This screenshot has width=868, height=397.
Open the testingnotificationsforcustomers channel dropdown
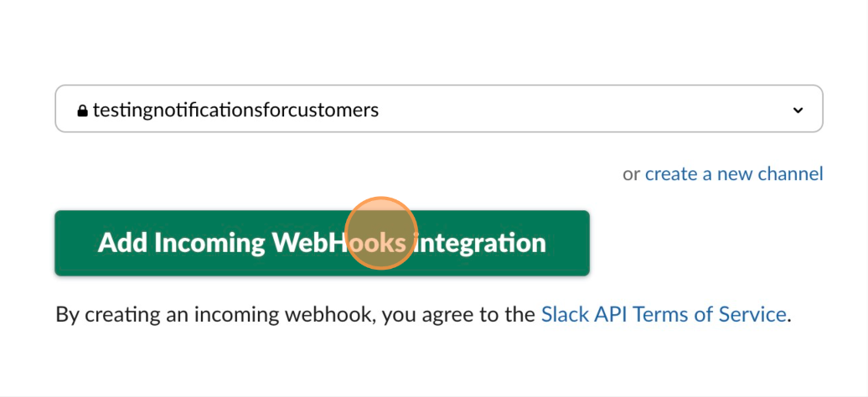439,109
